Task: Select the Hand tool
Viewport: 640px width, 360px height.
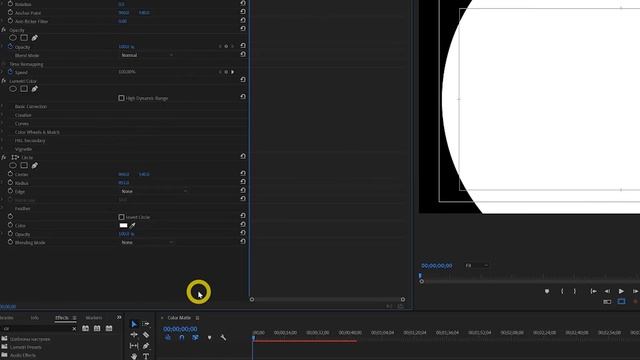Action: pyautogui.click(x=134, y=356)
